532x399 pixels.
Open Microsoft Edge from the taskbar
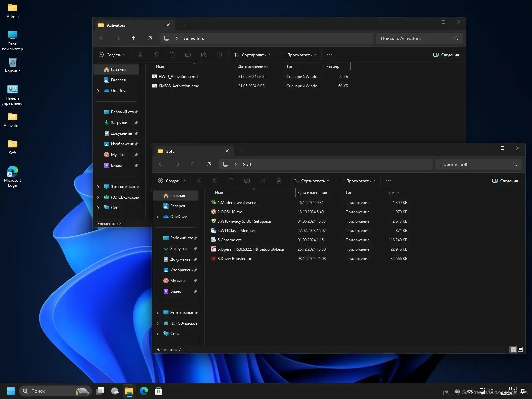pyautogui.click(x=144, y=391)
